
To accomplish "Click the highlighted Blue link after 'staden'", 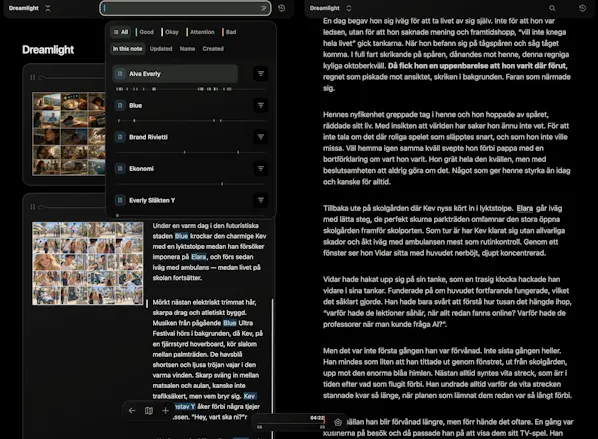I will [x=181, y=236].
